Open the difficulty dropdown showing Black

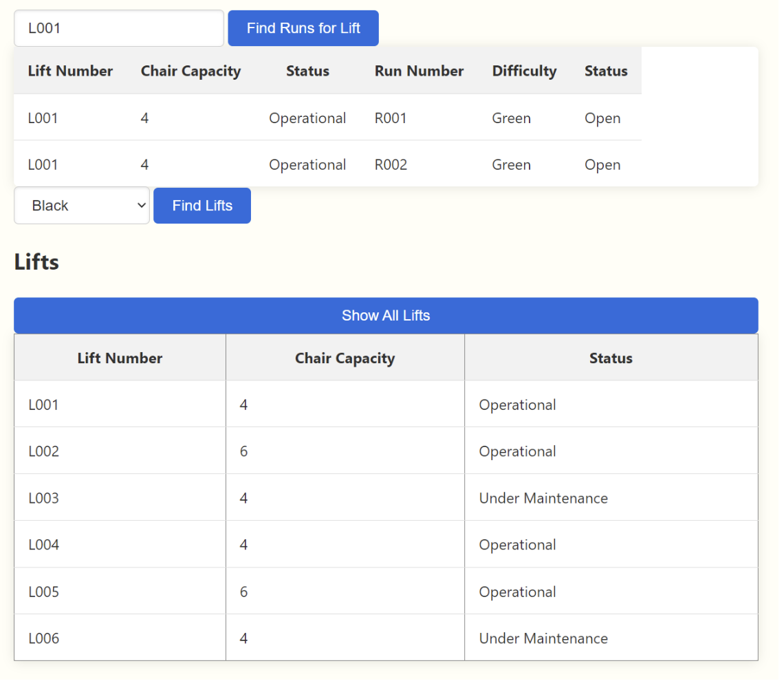[x=81, y=205]
